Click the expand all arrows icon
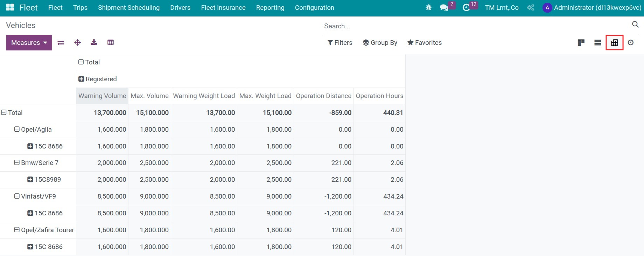The height and width of the screenshot is (256, 644). point(78,42)
